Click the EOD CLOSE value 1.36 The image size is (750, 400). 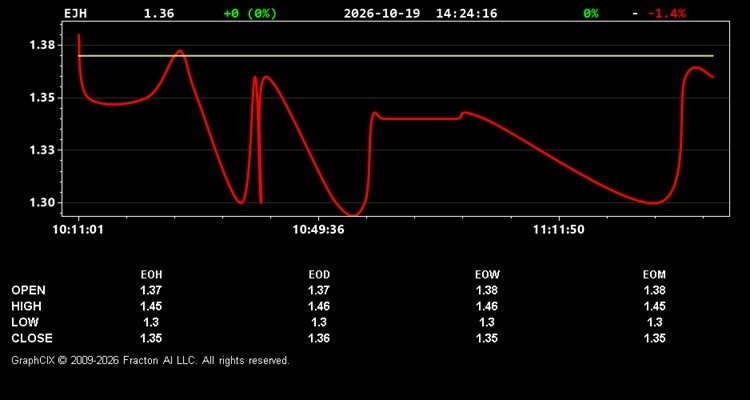tap(319, 338)
